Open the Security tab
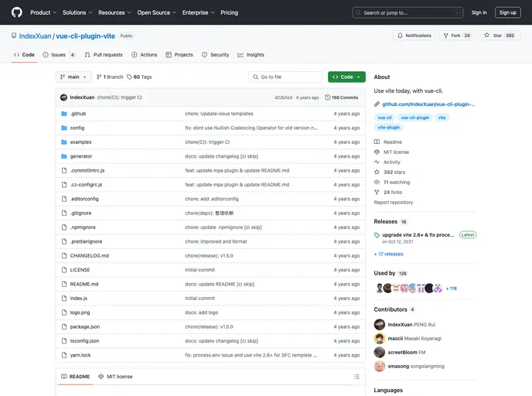 216,55
